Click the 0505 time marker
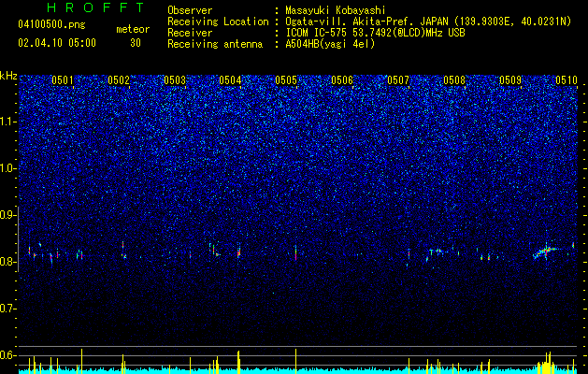 click(286, 79)
